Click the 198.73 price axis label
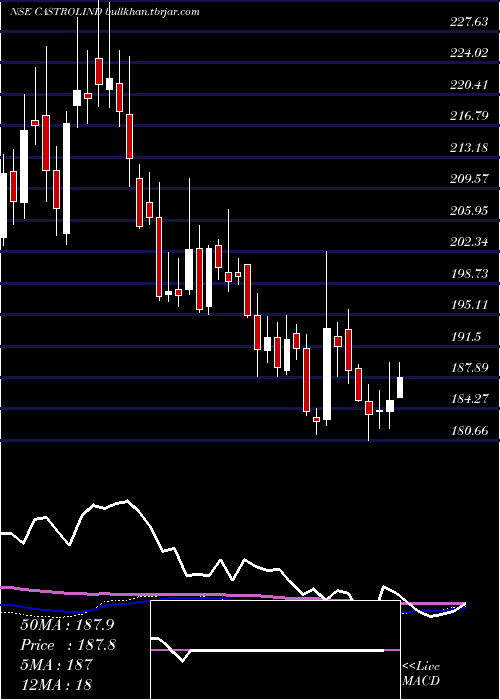Screen dimensions: 500x700 click(469, 274)
